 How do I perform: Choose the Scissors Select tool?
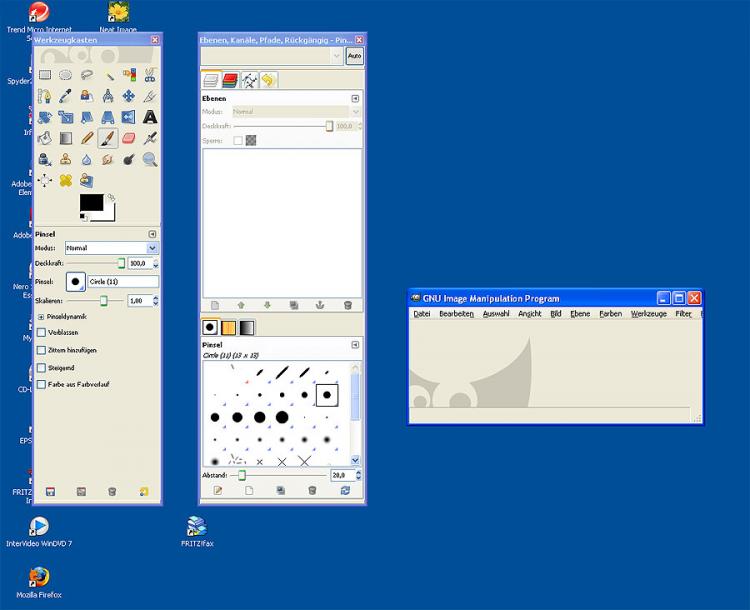[150, 75]
